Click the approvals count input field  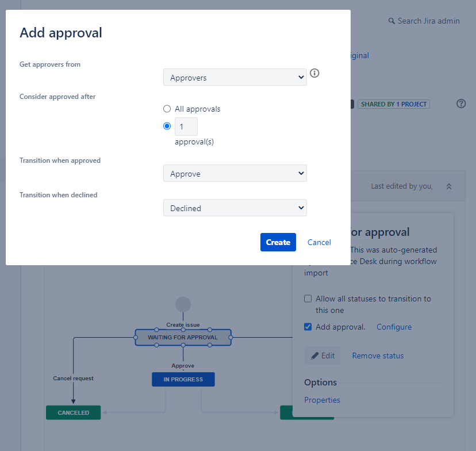[x=186, y=127]
